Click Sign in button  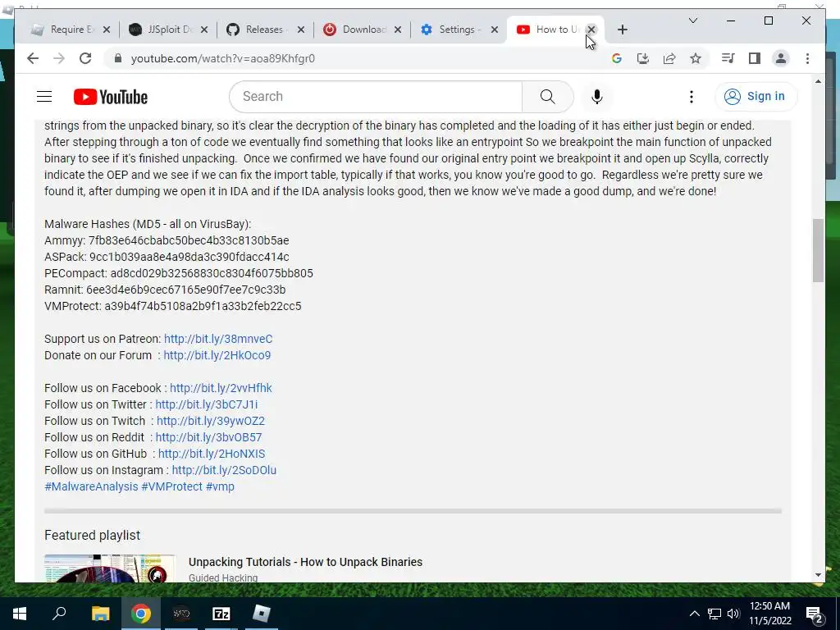(x=756, y=97)
